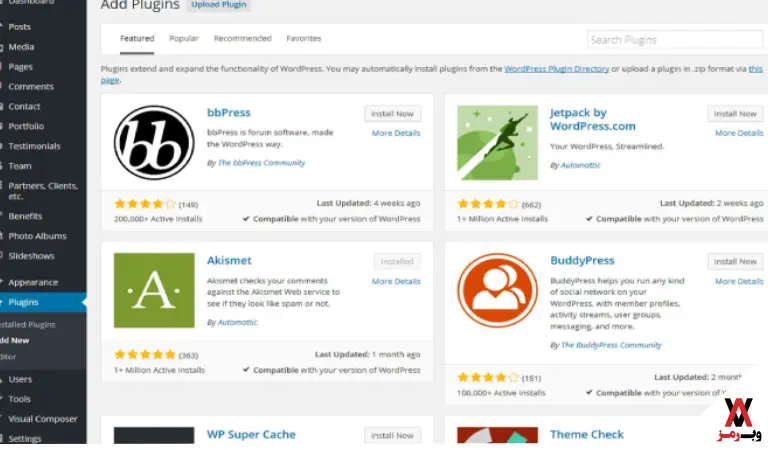
Task: Click the bbPress plugin logo icon
Action: (x=154, y=142)
